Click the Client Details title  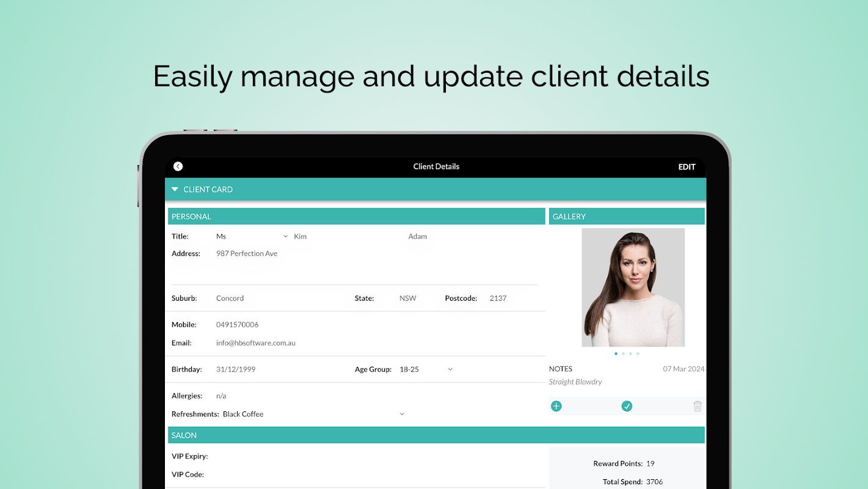[436, 166]
